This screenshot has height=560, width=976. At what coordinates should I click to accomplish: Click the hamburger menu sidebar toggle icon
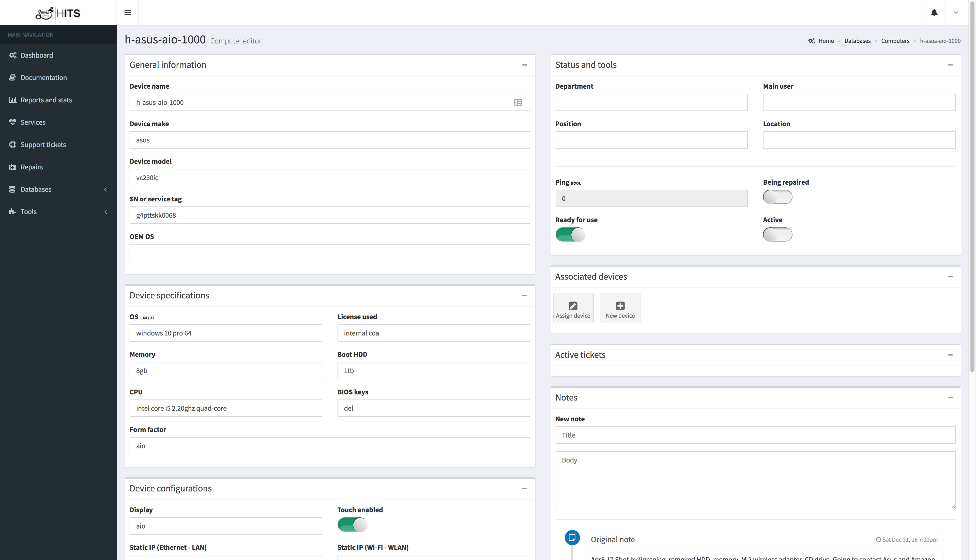click(x=127, y=13)
